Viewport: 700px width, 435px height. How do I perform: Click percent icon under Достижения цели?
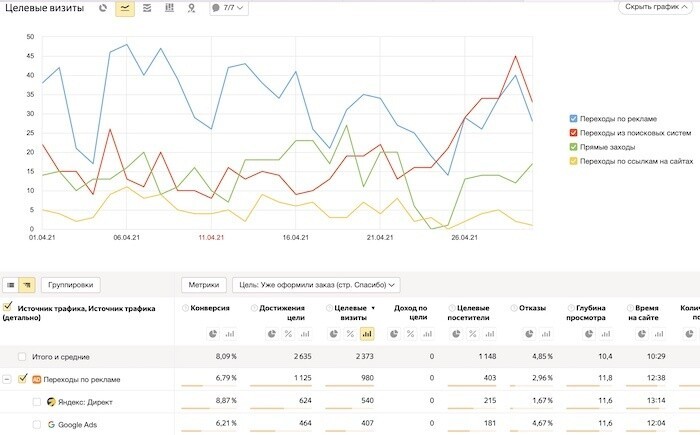[288, 334]
